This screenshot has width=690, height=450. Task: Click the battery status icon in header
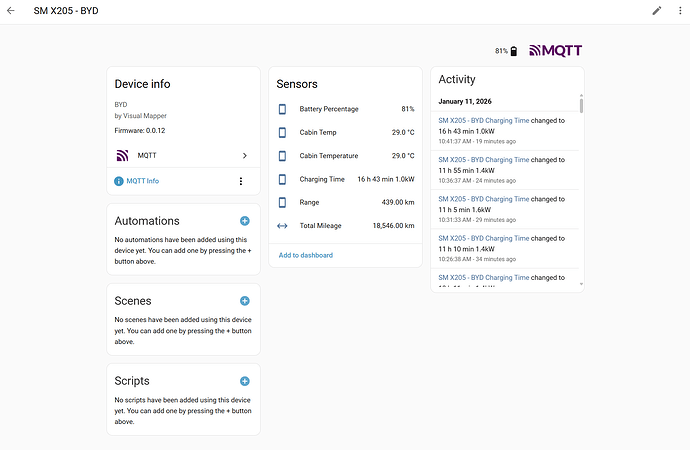pyautogui.click(x=514, y=51)
